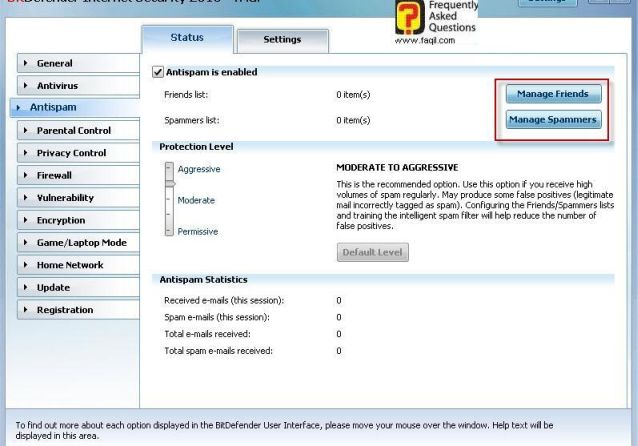The image size is (638, 446).
Task: Open the Encryption section
Action: pos(78,220)
